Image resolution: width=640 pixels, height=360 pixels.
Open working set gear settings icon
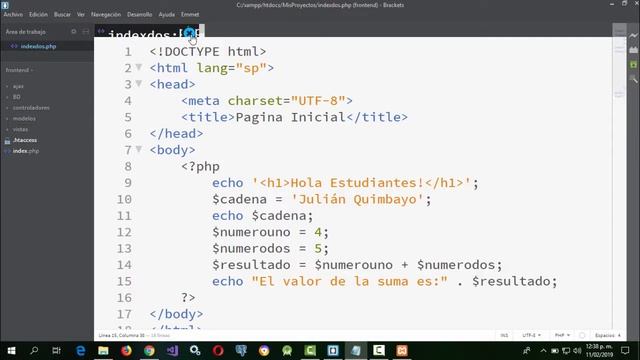tap(73, 31)
